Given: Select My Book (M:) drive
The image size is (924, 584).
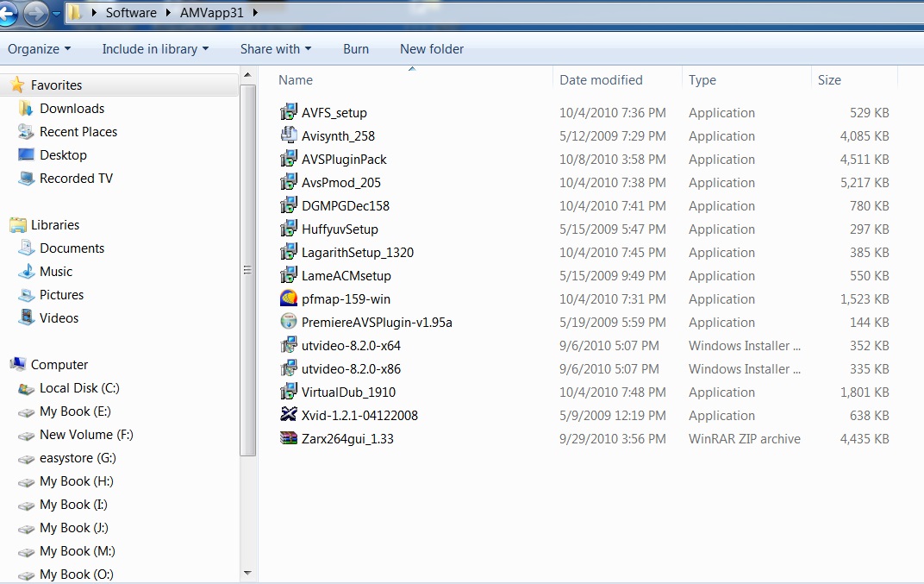Looking at the screenshot, I should pos(78,551).
